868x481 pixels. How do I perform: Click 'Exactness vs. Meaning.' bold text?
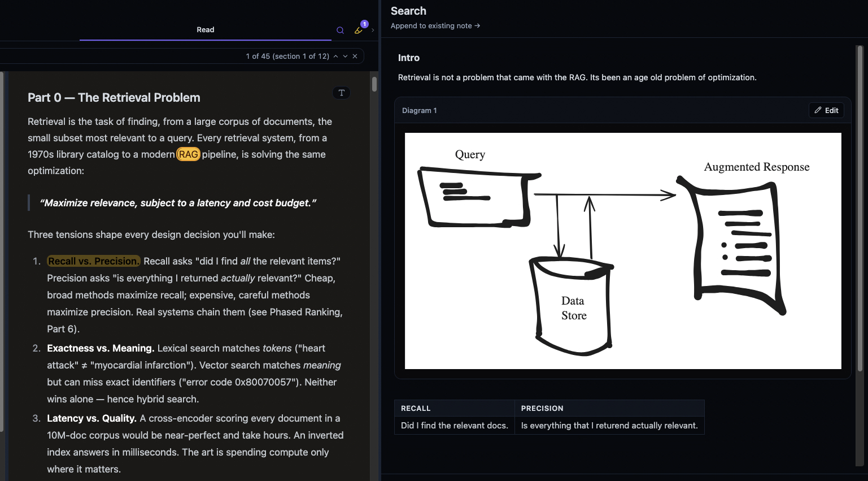pyautogui.click(x=101, y=348)
